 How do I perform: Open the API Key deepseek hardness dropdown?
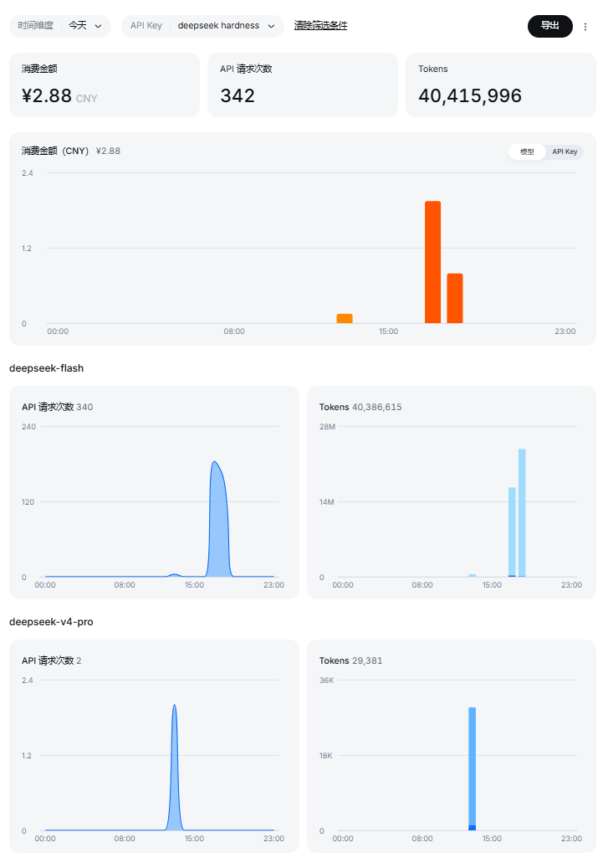coord(202,25)
